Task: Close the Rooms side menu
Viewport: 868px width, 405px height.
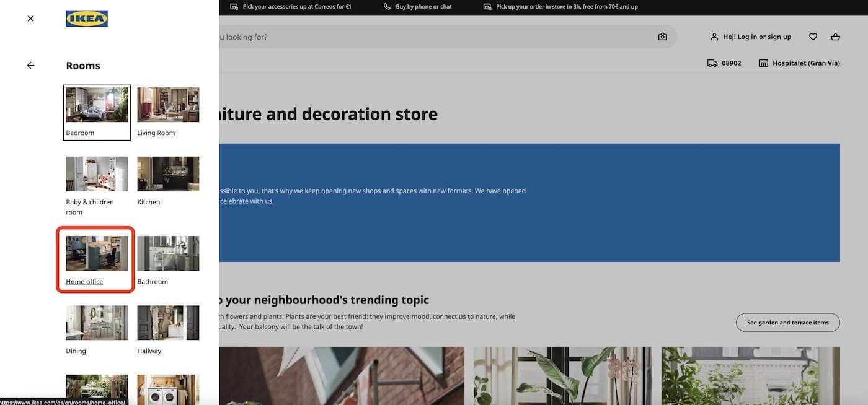Action: pos(29,17)
